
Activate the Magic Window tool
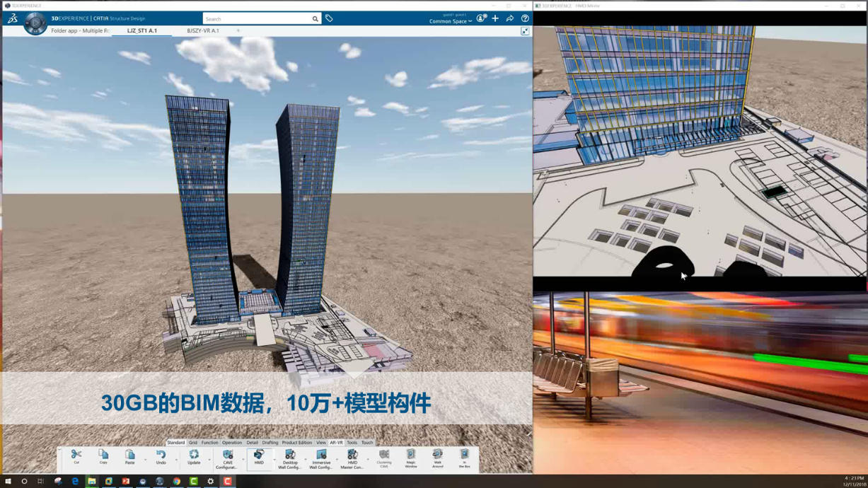coord(410,458)
